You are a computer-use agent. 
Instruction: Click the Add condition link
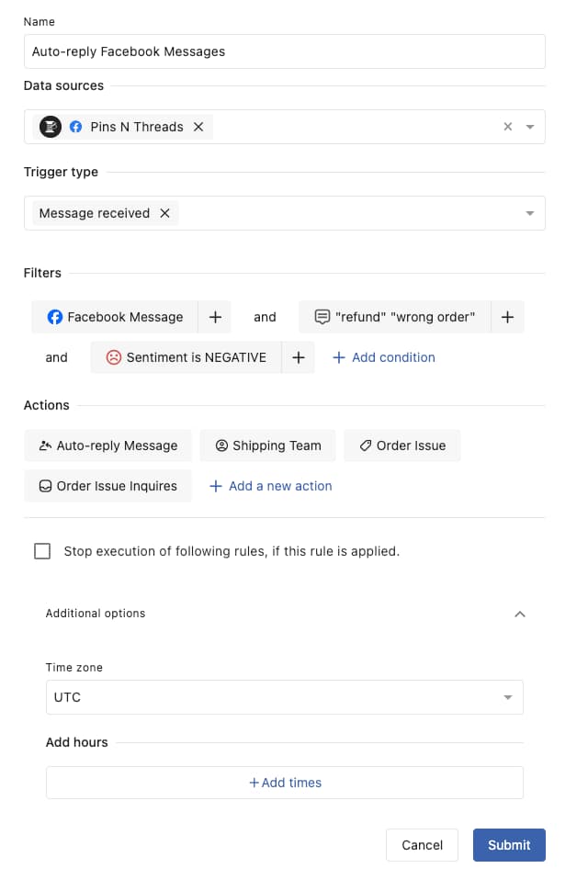[383, 357]
